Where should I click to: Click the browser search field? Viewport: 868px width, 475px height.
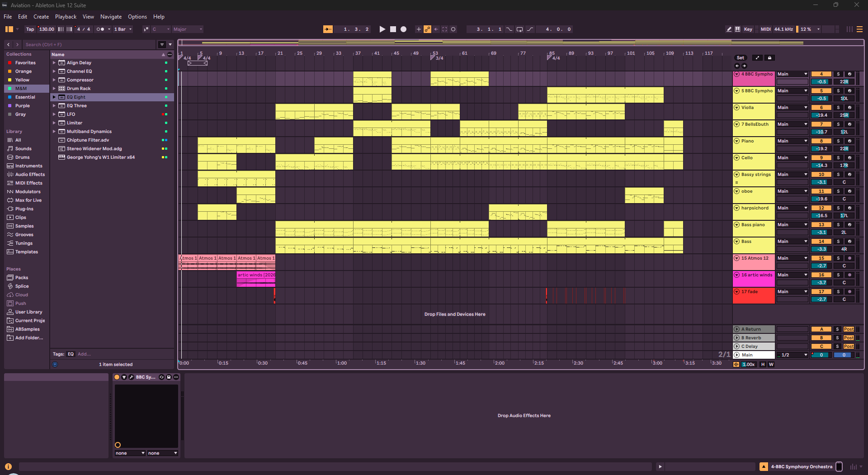coord(90,45)
